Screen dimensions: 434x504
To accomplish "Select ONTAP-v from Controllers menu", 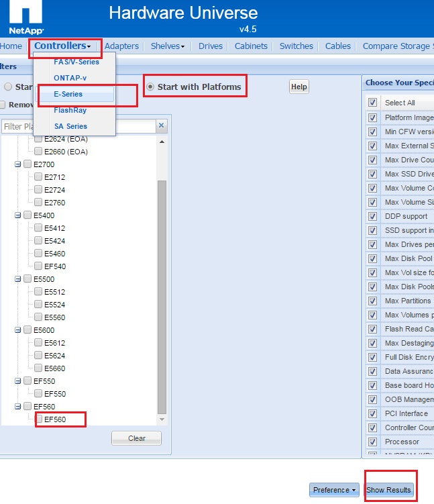I will click(70, 78).
